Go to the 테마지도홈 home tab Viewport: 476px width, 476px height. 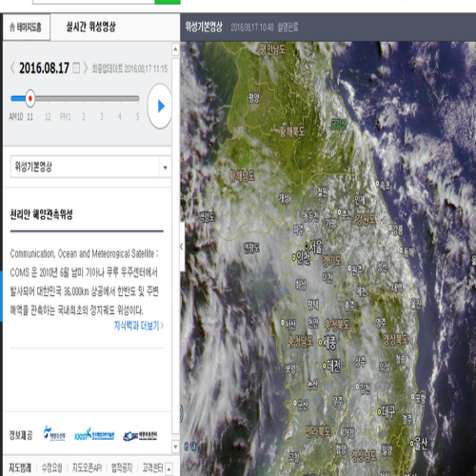pos(26,28)
